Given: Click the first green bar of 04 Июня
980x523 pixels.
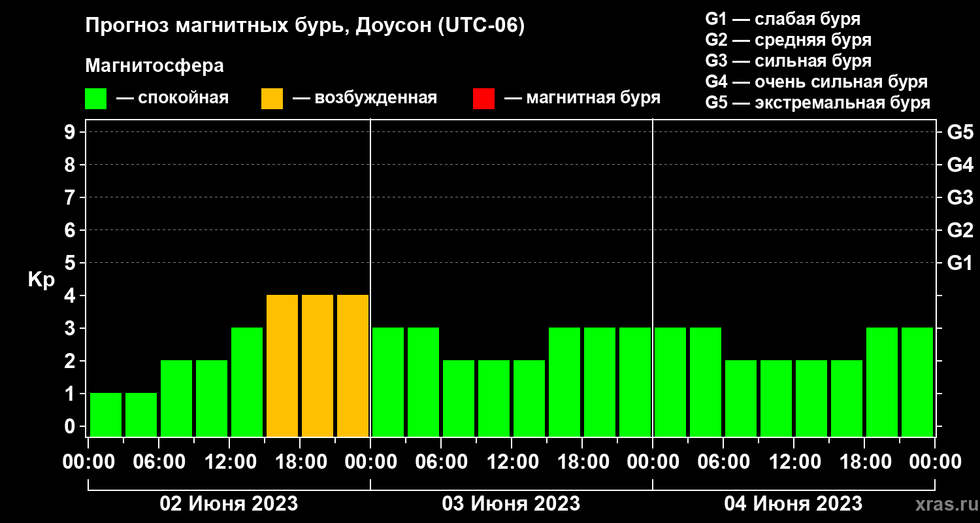Looking at the screenshot, I should point(670,382).
